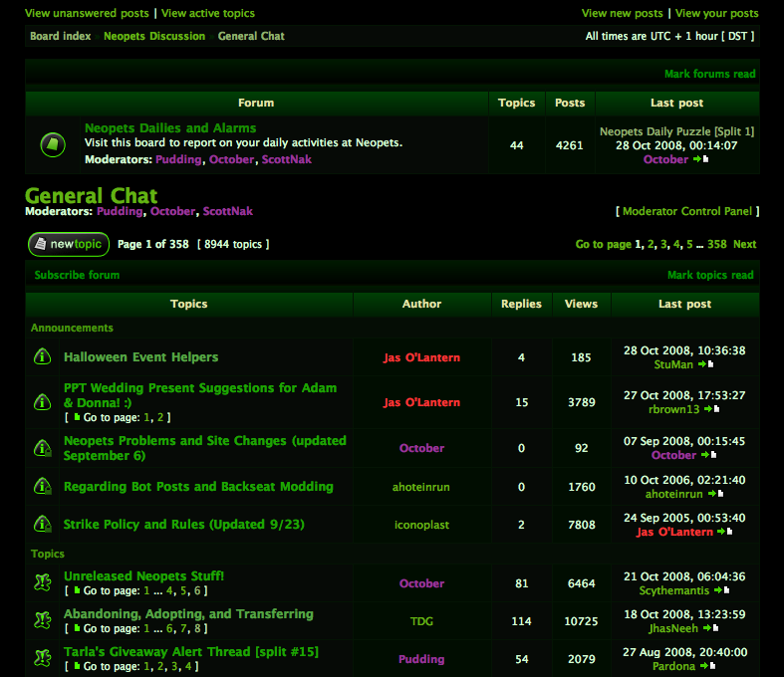This screenshot has width=784, height=677.
Task: Click the announcement icon beside Halloween Event Helpers
Action: [x=43, y=356]
